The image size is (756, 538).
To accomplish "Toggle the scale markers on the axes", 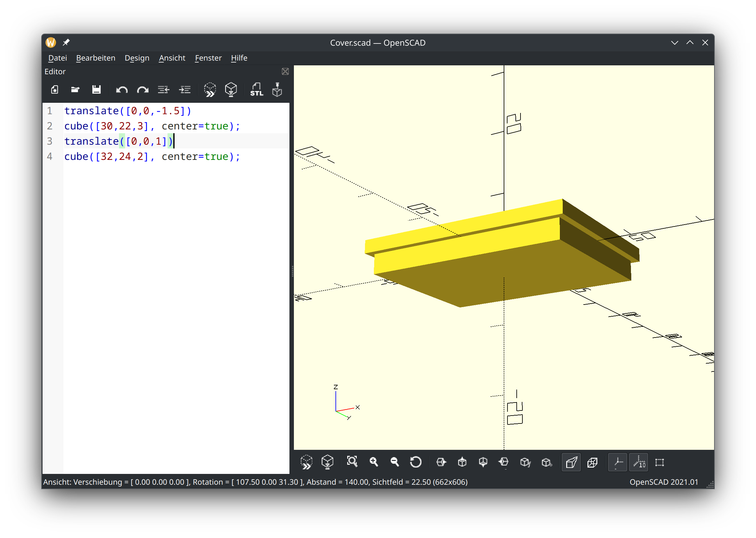I will (x=639, y=463).
